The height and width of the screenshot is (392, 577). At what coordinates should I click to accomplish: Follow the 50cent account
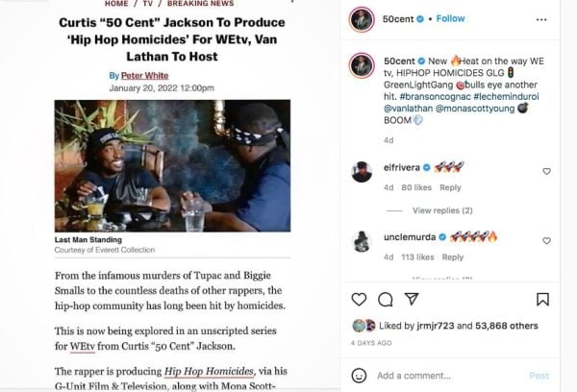click(450, 18)
